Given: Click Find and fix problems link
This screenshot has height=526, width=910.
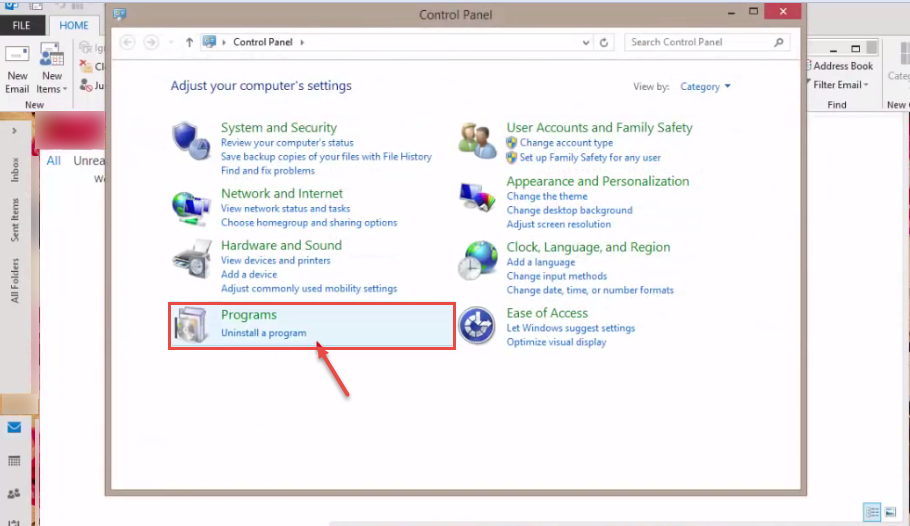Looking at the screenshot, I should pyautogui.click(x=268, y=171).
